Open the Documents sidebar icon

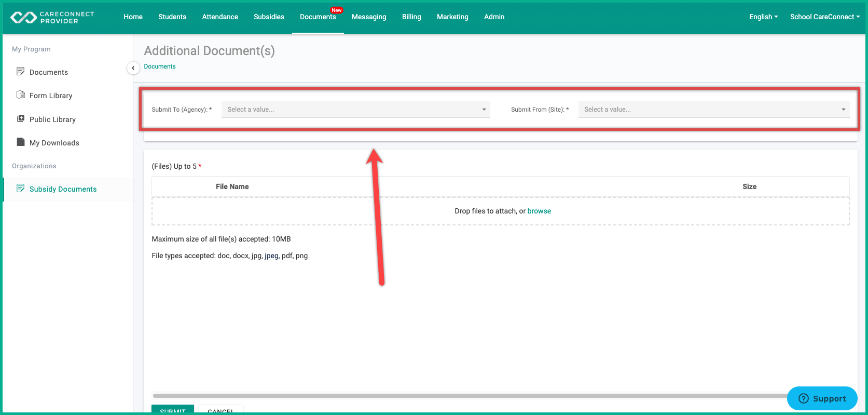(x=21, y=71)
